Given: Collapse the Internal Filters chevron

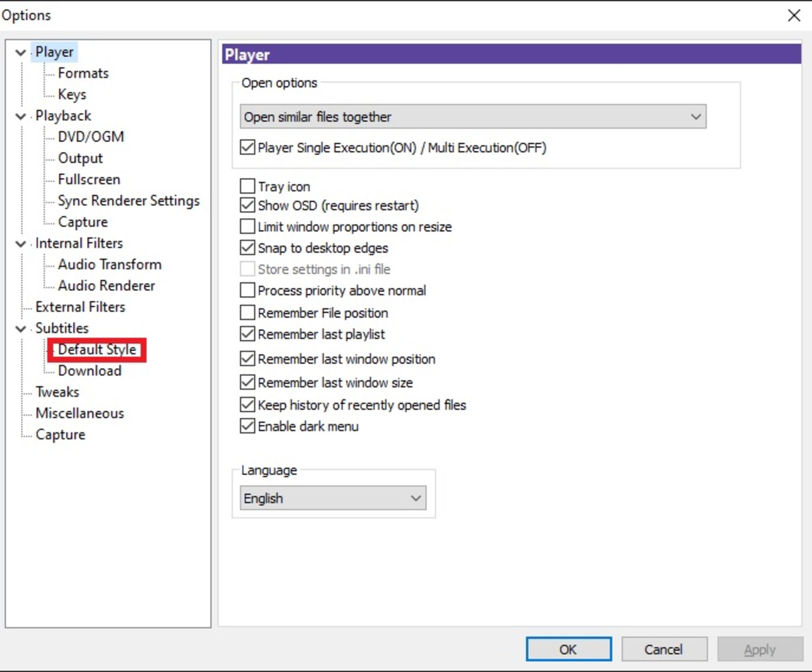Looking at the screenshot, I should 20,244.
